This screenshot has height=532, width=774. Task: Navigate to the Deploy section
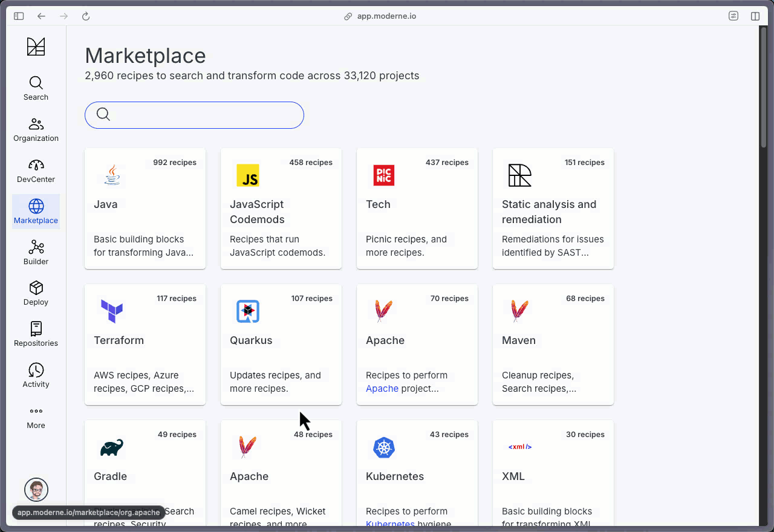pos(36,293)
